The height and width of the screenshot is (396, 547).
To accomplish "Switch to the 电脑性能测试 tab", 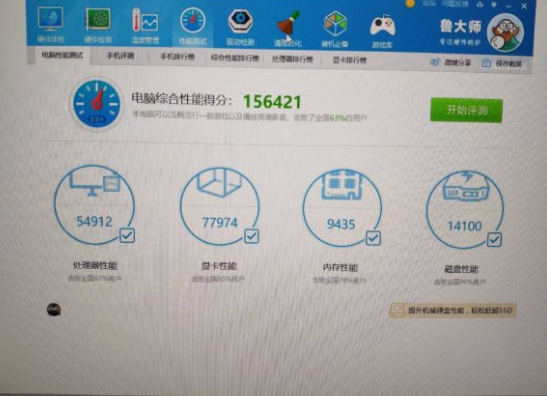I will point(62,55).
